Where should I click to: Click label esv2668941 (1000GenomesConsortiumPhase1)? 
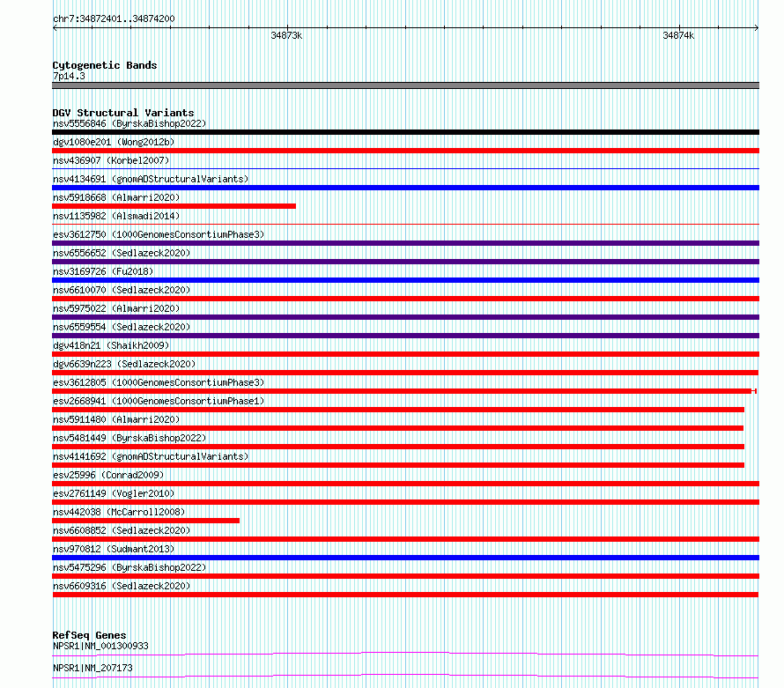(x=159, y=401)
